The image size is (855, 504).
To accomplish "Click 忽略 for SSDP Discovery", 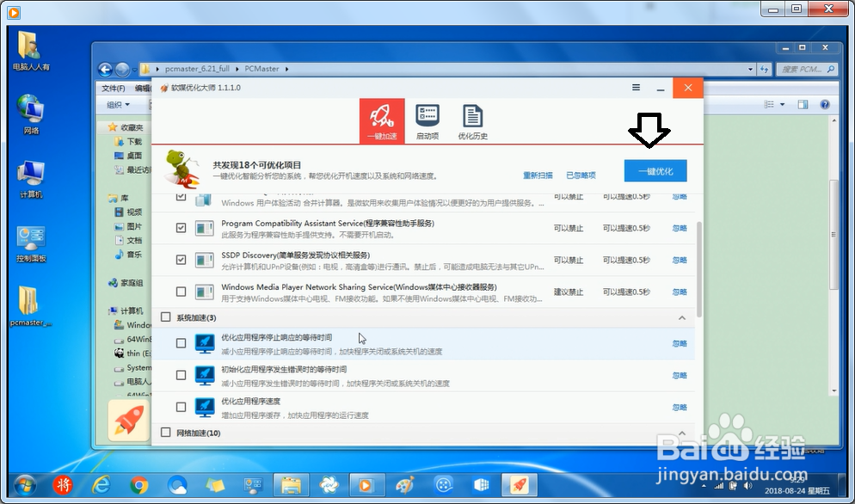I will 680,260.
